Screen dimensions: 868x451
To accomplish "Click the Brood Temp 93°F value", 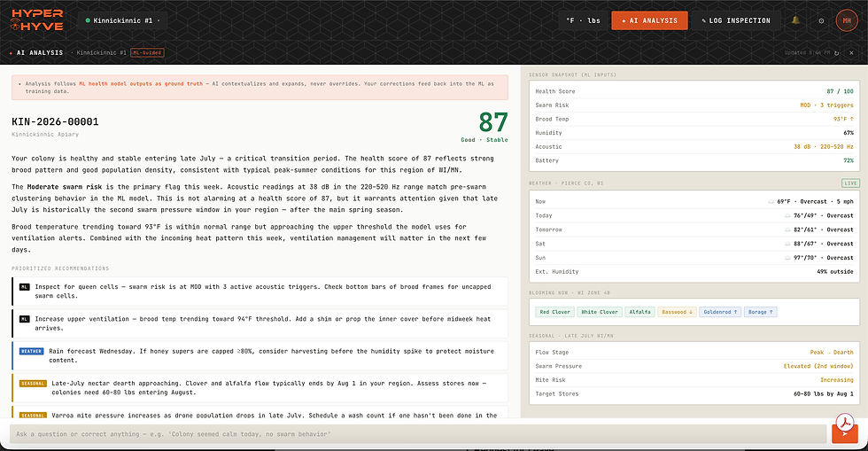I will [x=843, y=119].
